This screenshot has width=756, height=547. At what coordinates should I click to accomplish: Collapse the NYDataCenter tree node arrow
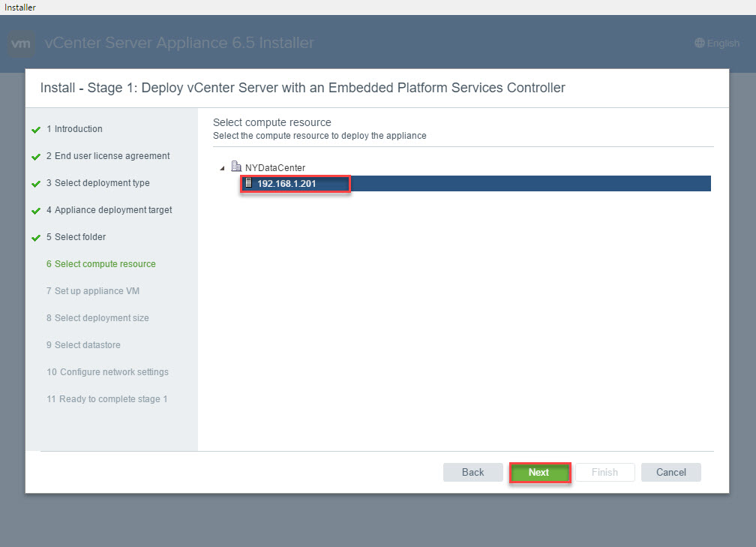pos(222,168)
